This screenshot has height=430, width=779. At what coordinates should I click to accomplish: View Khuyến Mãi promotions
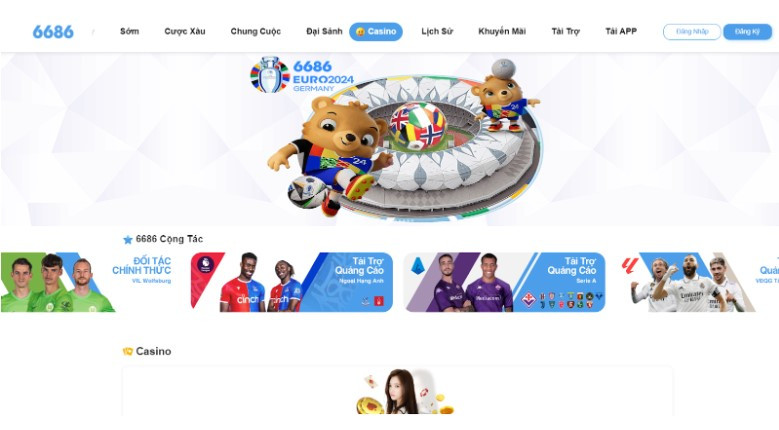pos(502,31)
